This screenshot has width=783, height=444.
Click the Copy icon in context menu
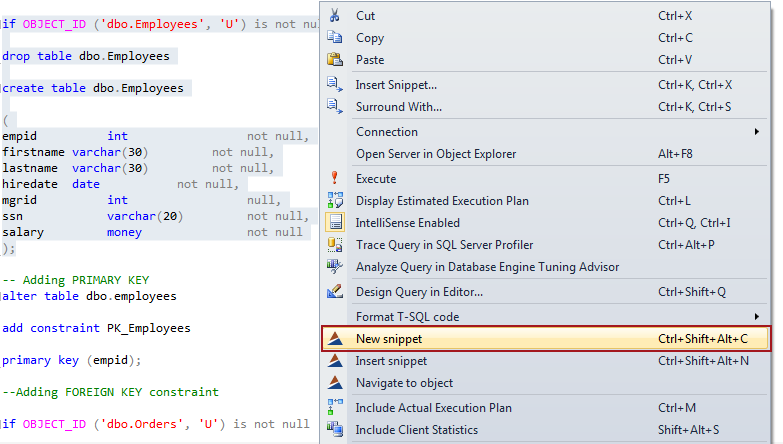(x=335, y=38)
